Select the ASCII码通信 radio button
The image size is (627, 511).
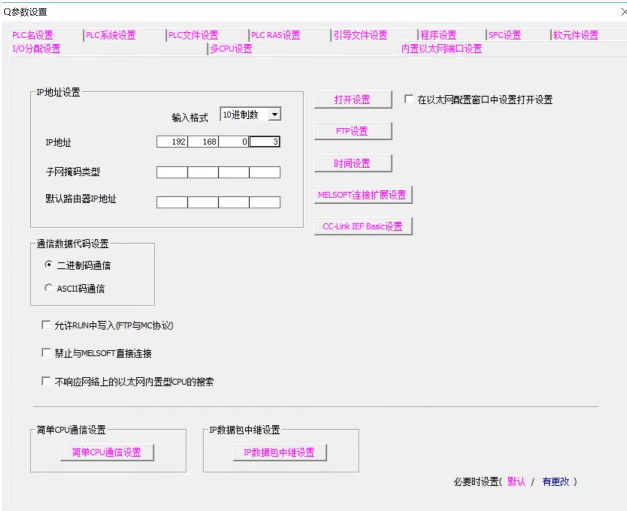pos(47,288)
